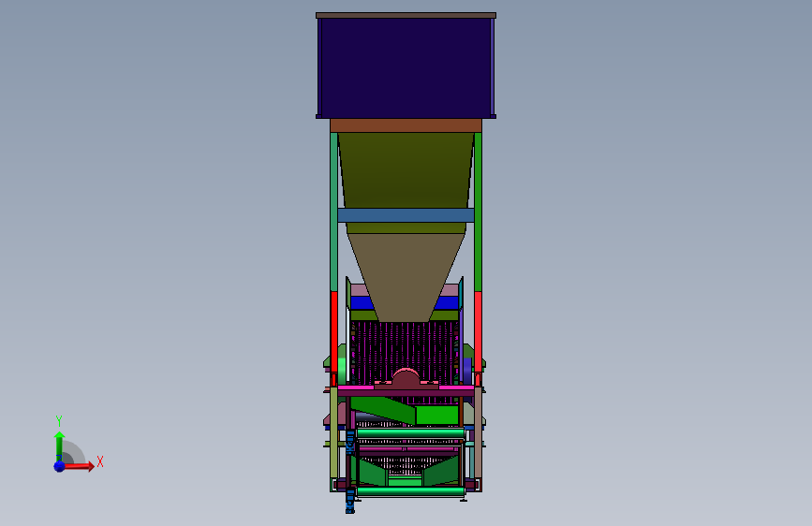Select the pink semicircular bearing cover
The height and width of the screenshot is (526, 812).
(406, 377)
